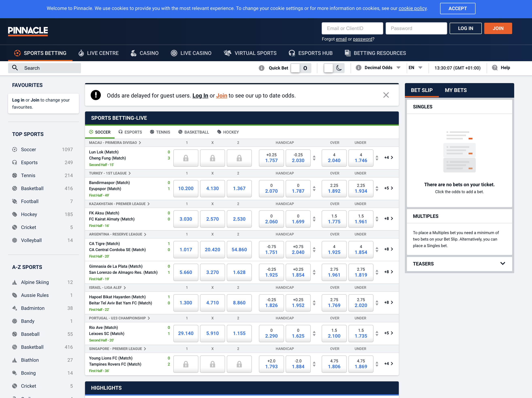Click the Alpine Skiing icon in A-Z Sports

15,282
